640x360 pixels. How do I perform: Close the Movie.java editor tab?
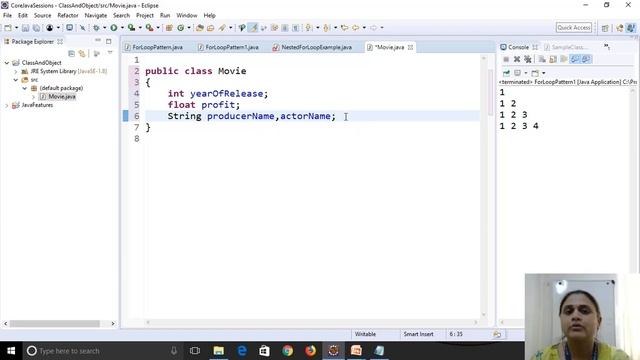(x=410, y=47)
